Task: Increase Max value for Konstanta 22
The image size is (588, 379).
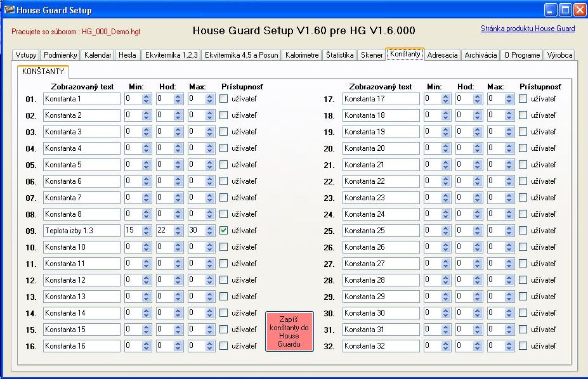Action: click(x=509, y=179)
